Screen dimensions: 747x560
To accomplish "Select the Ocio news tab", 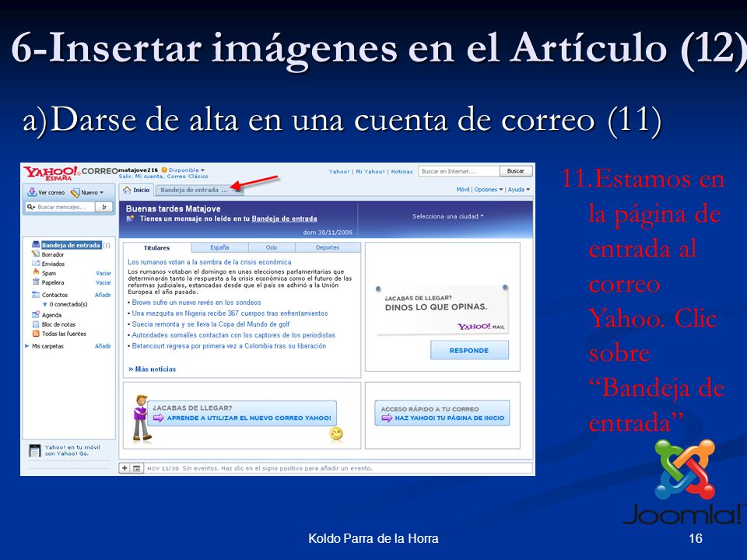I will (272, 247).
